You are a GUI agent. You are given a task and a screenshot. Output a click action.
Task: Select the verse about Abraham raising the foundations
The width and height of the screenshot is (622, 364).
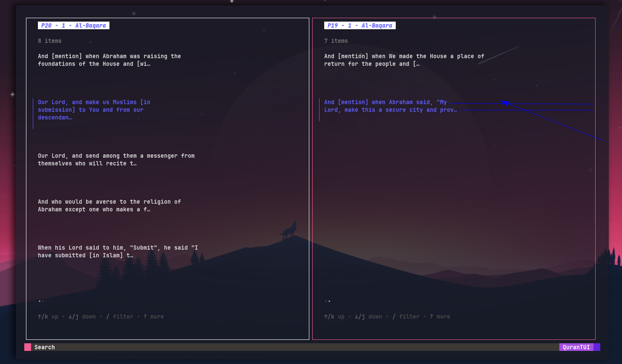pyautogui.click(x=109, y=60)
